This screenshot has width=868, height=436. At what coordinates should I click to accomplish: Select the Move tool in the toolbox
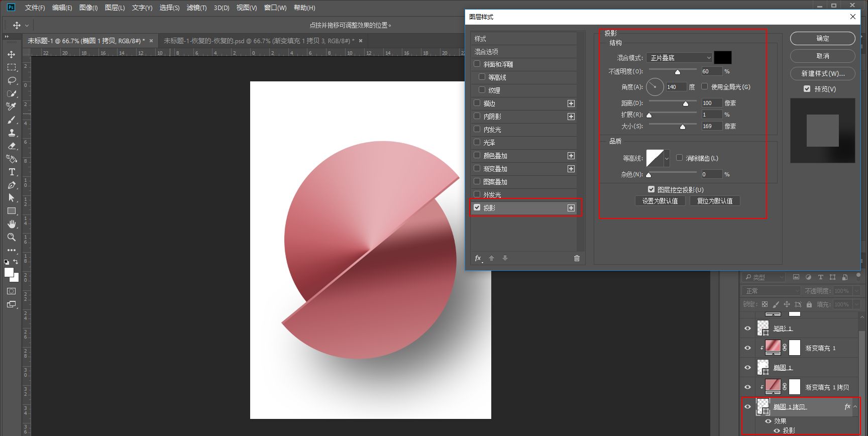[x=12, y=54]
